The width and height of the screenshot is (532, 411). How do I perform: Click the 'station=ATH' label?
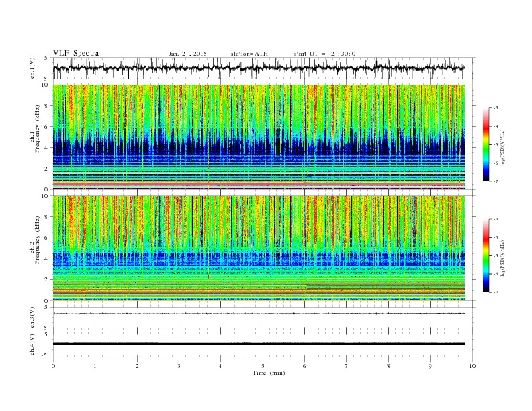(249, 54)
